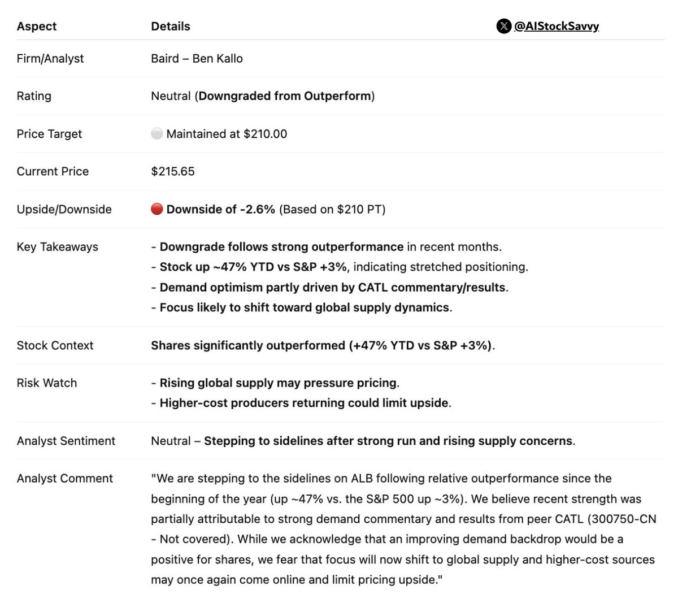Select the Firm/Analyst row label
The width and height of the screenshot is (678, 616).
(50, 58)
